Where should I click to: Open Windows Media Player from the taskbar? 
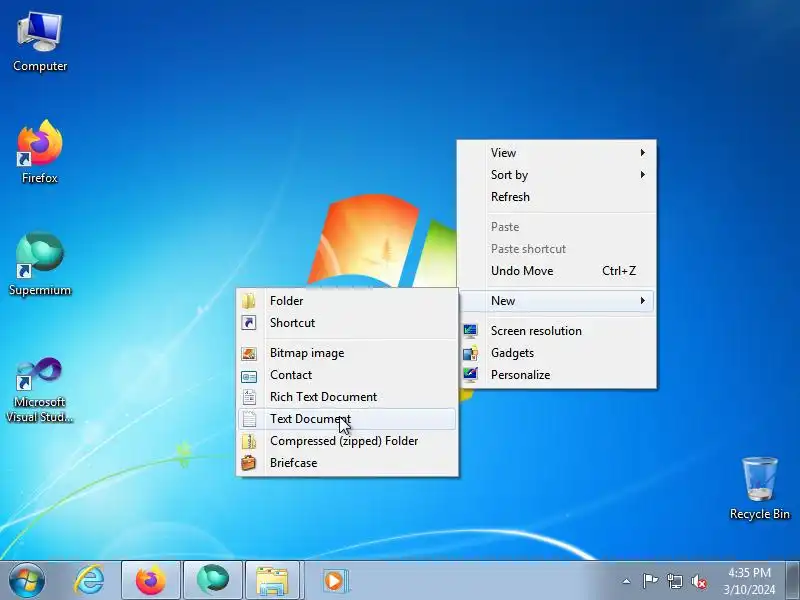click(x=335, y=581)
